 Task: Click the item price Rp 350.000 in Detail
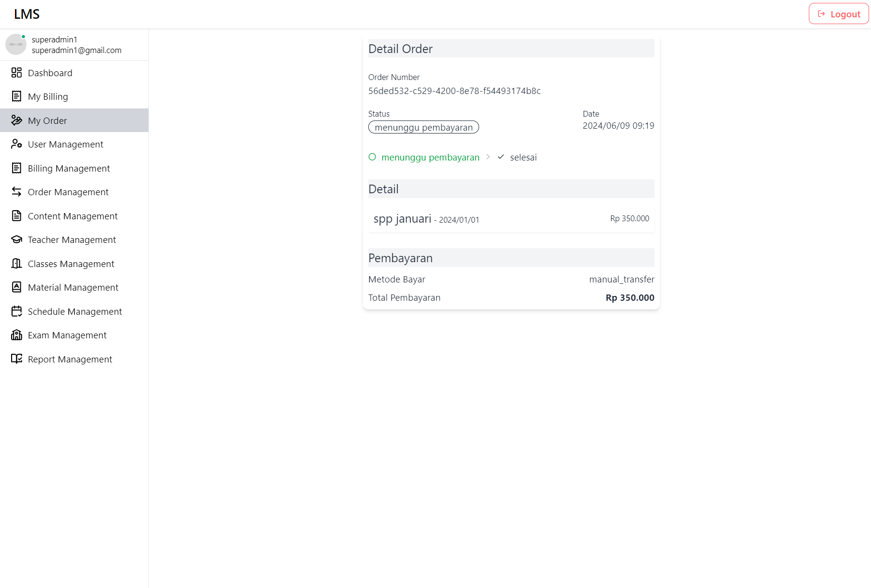[x=630, y=218]
